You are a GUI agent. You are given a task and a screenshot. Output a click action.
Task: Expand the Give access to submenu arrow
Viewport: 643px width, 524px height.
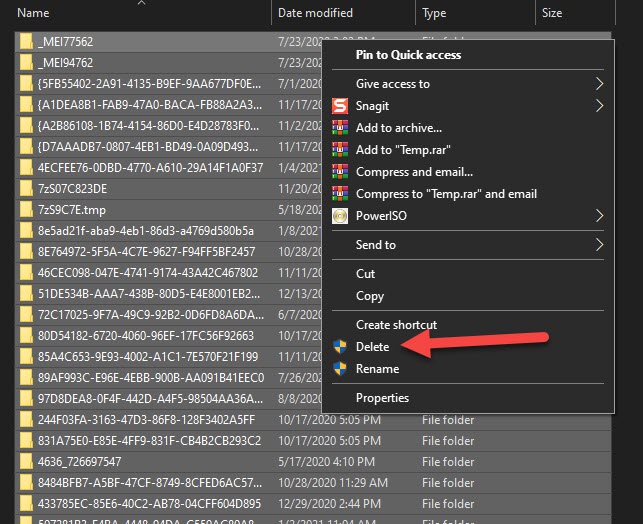click(x=600, y=84)
